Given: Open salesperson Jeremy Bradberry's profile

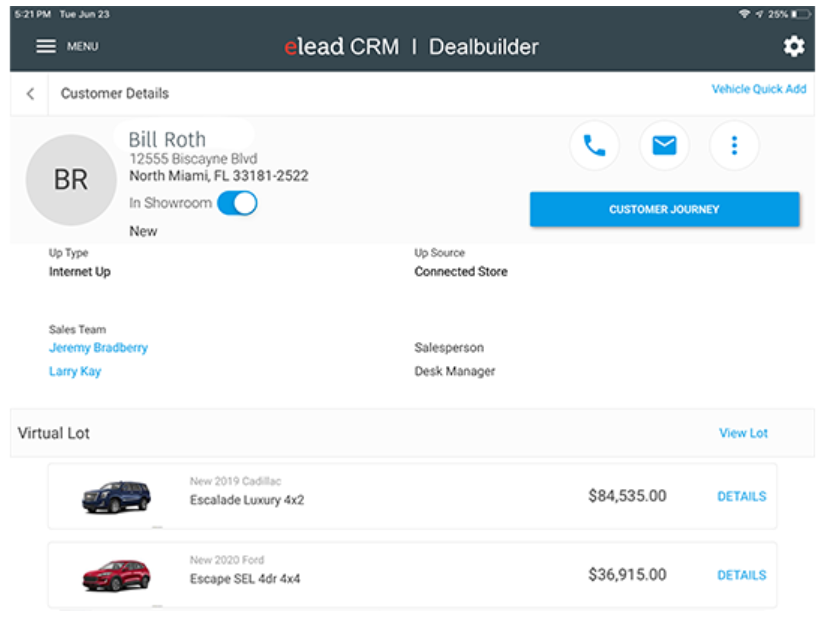Looking at the screenshot, I should click(x=98, y=347).
